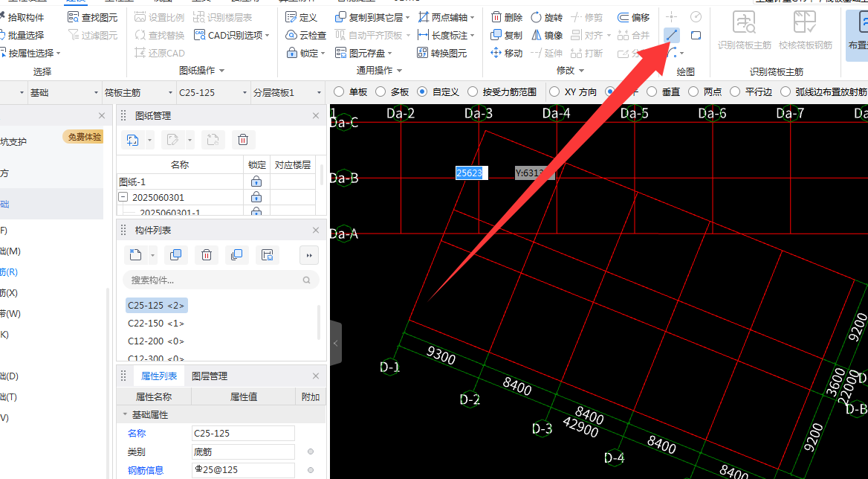Switch to the 图层管理 tab
The image size is (868, 479).
point(210,376)
